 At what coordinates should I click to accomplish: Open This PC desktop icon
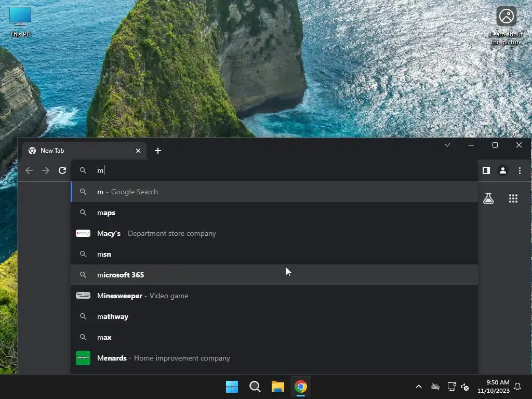click(x=20, y=22)
